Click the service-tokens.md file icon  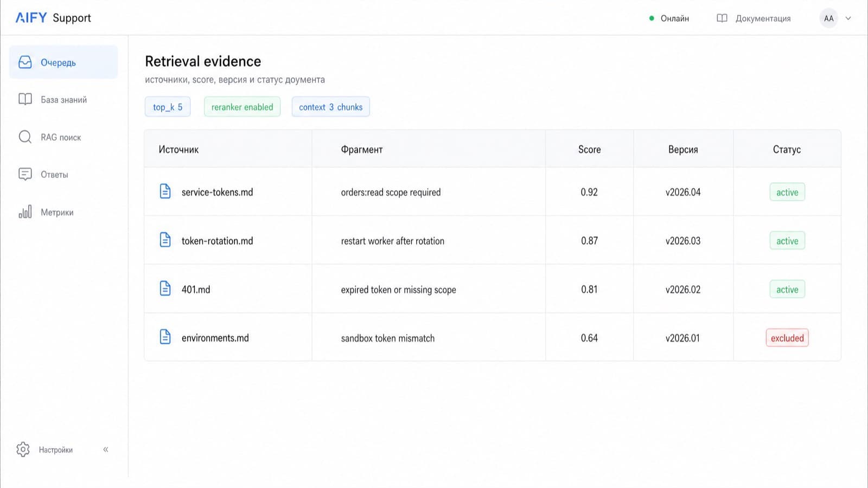point(165,191)
